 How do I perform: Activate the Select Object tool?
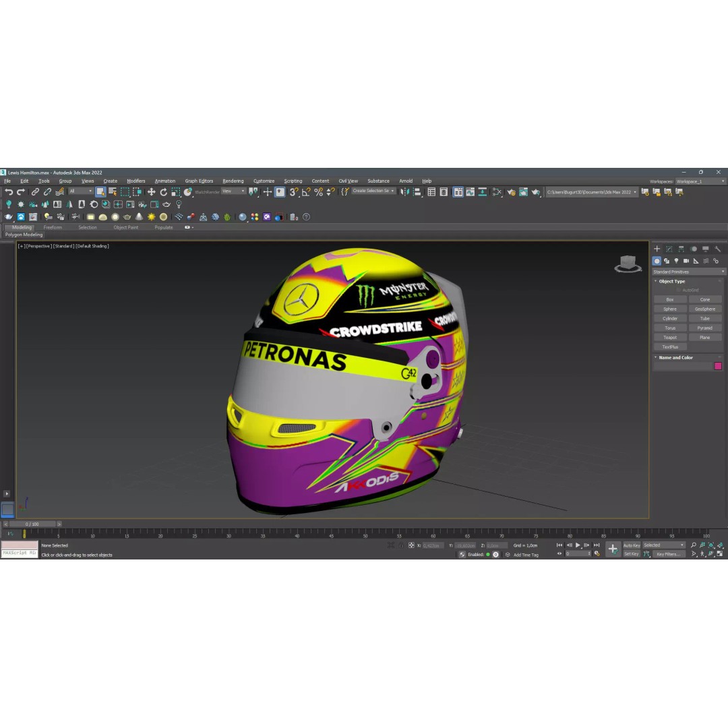(100, 191)
